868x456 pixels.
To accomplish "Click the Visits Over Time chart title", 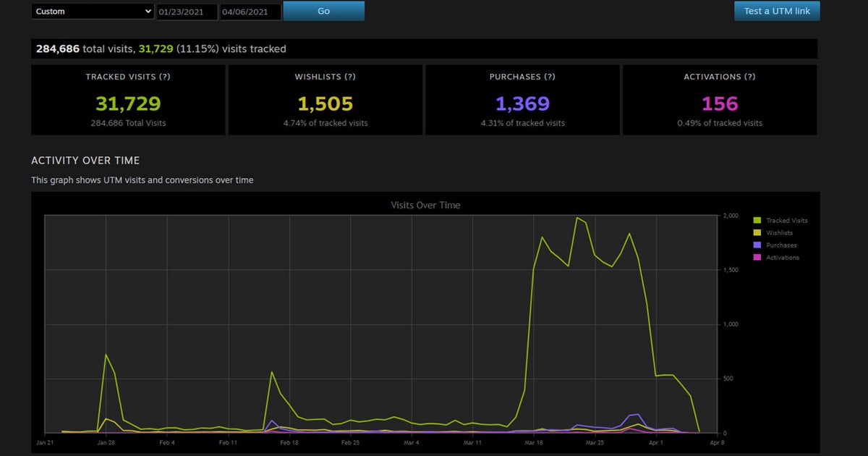I will (x=425, y=205).
